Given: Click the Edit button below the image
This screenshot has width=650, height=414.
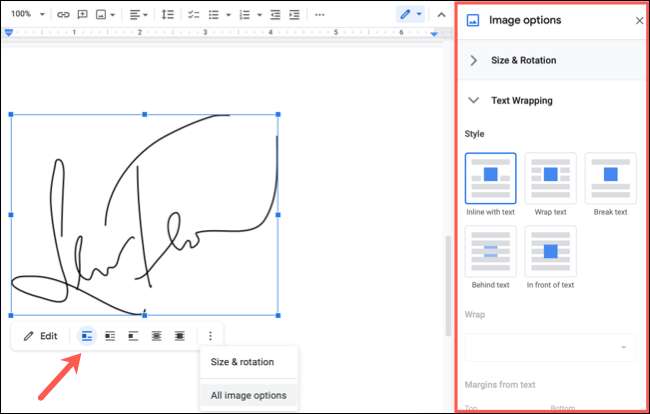Looking at the screenshot, I should tap(40, 336).
